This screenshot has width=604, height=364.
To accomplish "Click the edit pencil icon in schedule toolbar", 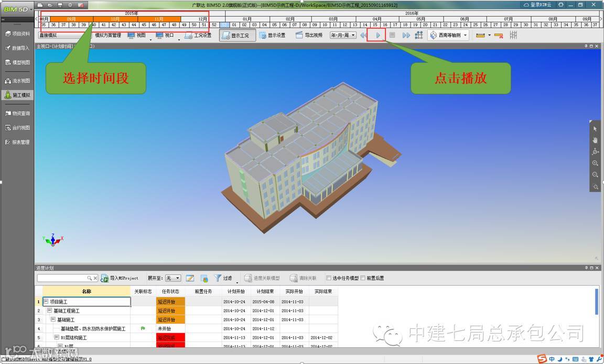I will tap(190, 278).
